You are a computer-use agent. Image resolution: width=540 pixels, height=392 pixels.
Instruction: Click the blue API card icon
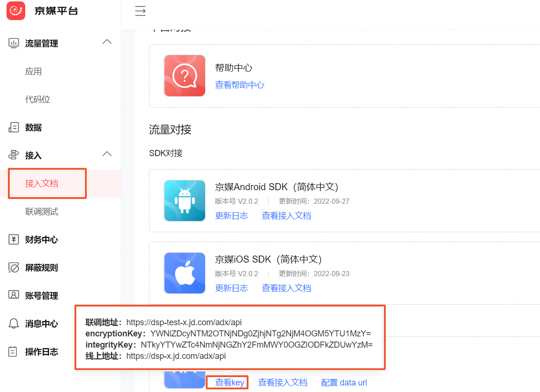185,379
